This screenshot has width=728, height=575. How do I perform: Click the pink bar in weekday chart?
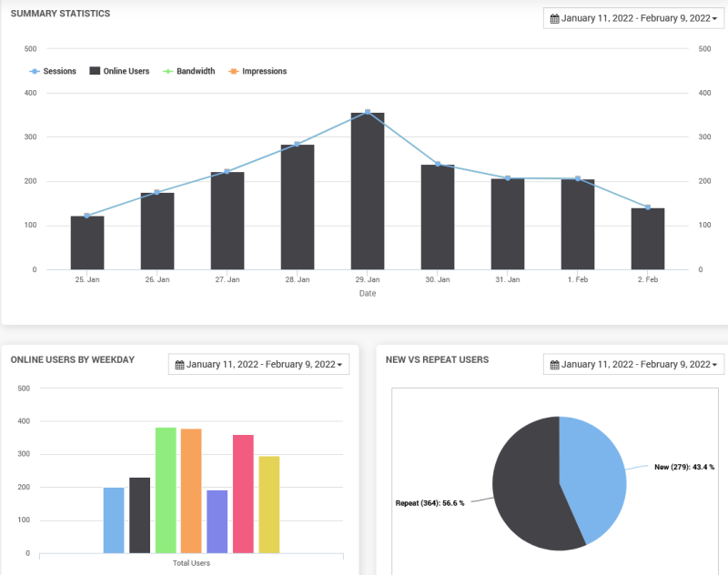coord(243,495)
